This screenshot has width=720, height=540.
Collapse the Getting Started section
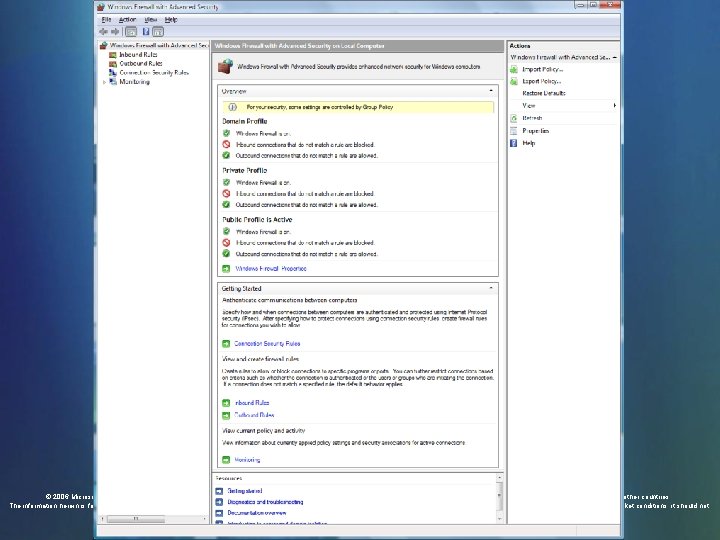pyautogui.click(x=491, y=288)
